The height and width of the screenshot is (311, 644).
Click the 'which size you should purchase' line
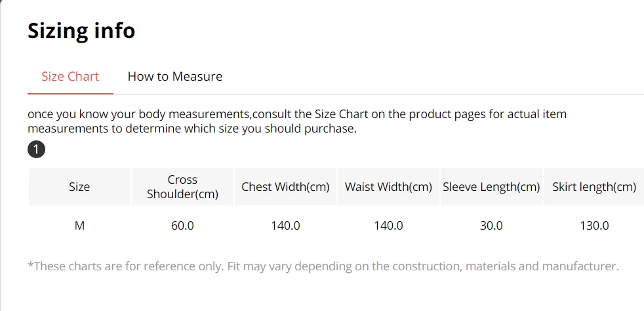(x=192, y=129)
